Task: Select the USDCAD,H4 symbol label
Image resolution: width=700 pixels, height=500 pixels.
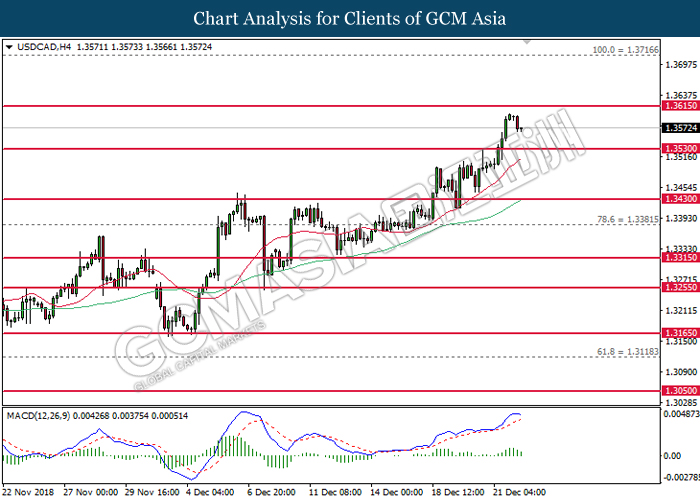Action: [44, 47]
